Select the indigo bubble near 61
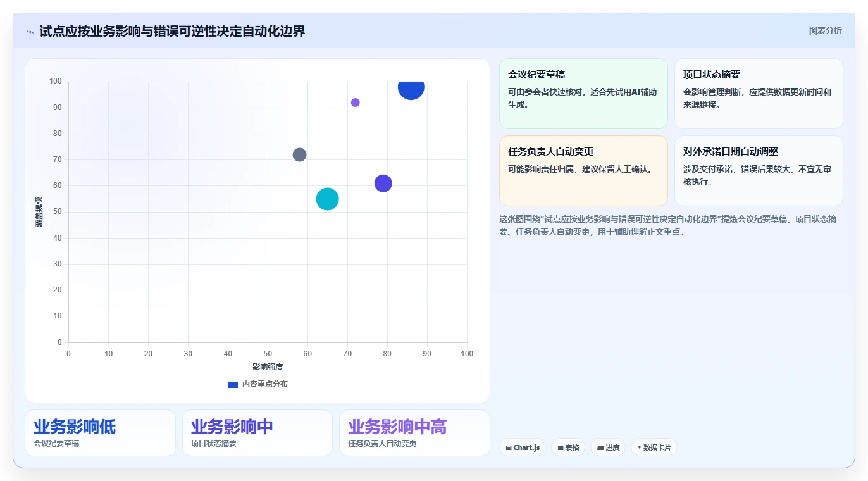The height and width of the screenshot is (481, 868). (383, 184)
